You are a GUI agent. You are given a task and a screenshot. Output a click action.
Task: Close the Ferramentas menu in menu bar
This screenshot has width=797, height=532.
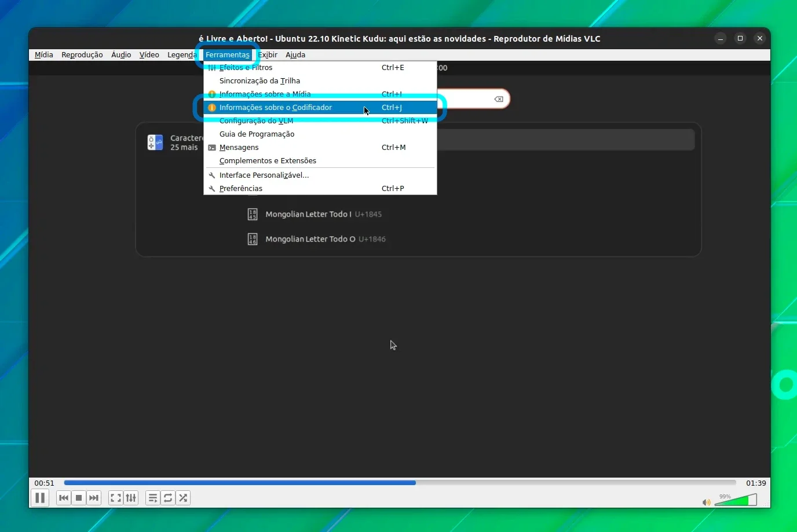[228, 54]
